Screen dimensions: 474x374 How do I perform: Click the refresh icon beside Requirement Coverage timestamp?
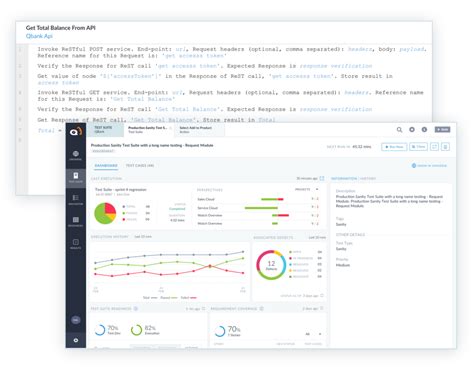pyautogui.click(x=322, y=309)
